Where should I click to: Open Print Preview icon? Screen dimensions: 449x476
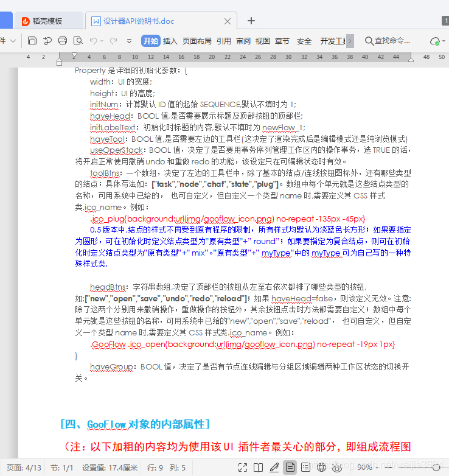78,41
